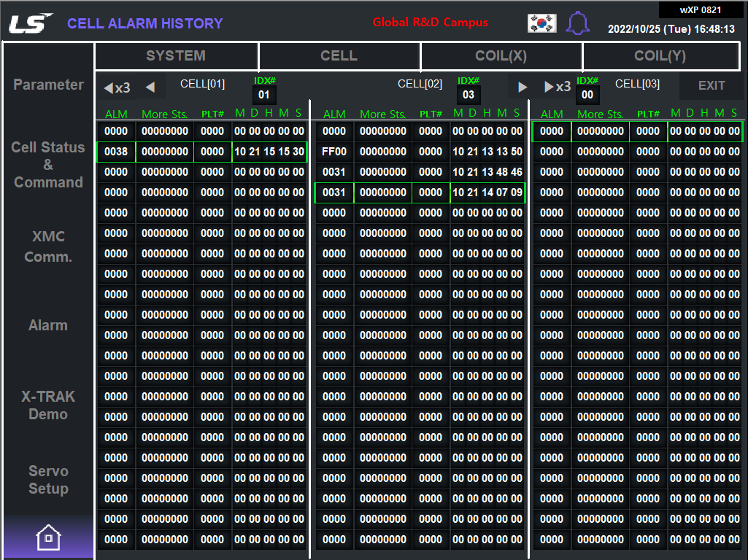This screenshot has height=560, width=748.
Task: Switch to the SYSTEM tab
Action: pos(176,56)
